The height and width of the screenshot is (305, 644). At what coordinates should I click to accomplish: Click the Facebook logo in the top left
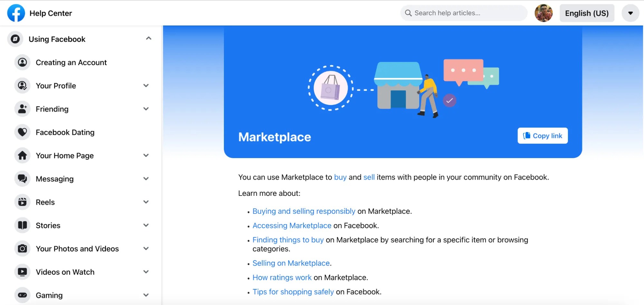click(x=16, y=13)
